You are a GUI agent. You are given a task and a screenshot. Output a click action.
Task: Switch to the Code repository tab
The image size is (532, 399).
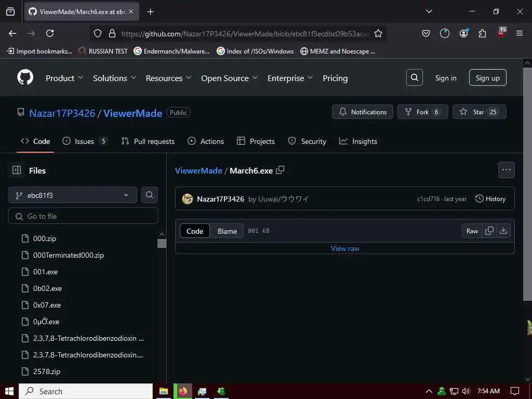[x=35, y=141]
